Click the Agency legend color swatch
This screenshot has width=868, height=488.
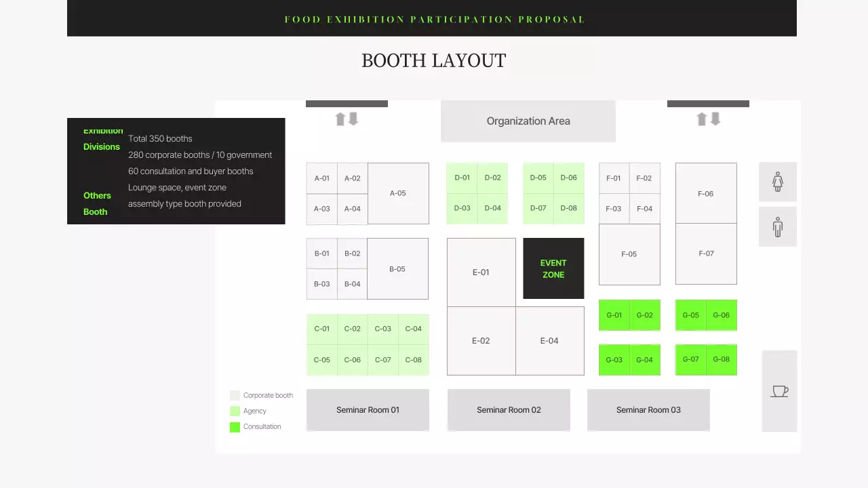(235, 411)
